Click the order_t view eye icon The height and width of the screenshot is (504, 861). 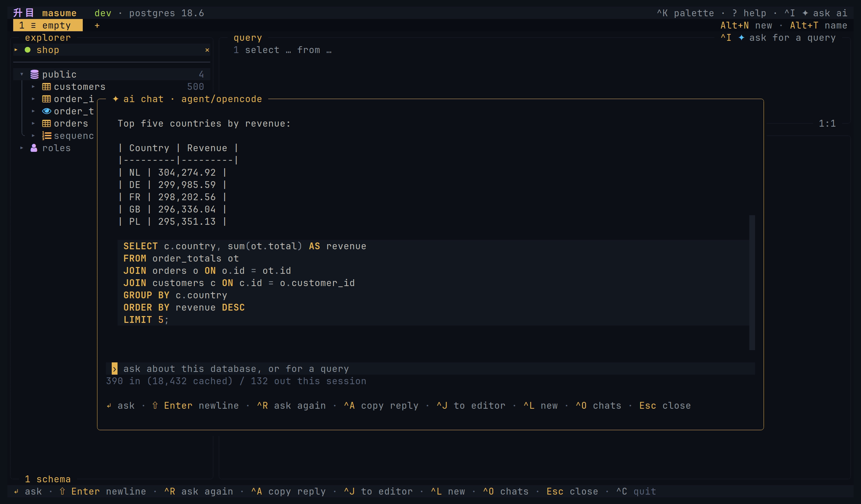click(x=46, y=111)
